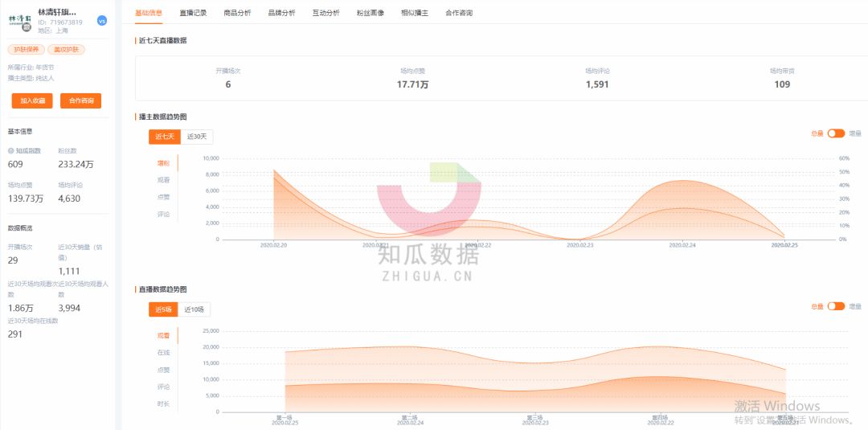Viewport: 868px width, 430px height.
Task: Click the 加入收藏 button
Action: (x=32, y=100)
